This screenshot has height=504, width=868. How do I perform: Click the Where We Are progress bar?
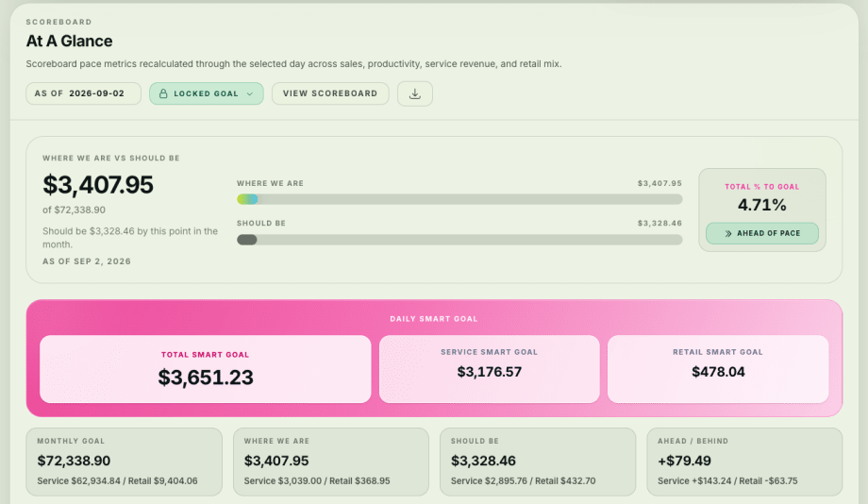click(x=459, y=199)
